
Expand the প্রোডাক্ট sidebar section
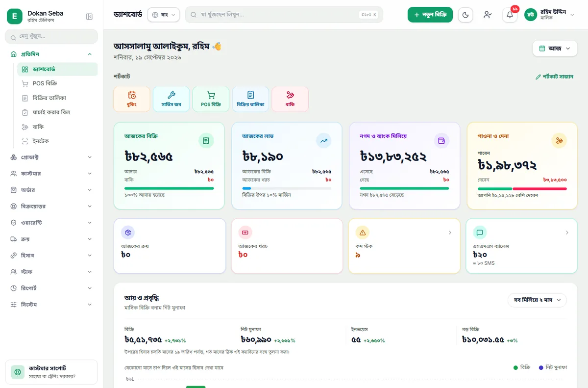[51, 157]
